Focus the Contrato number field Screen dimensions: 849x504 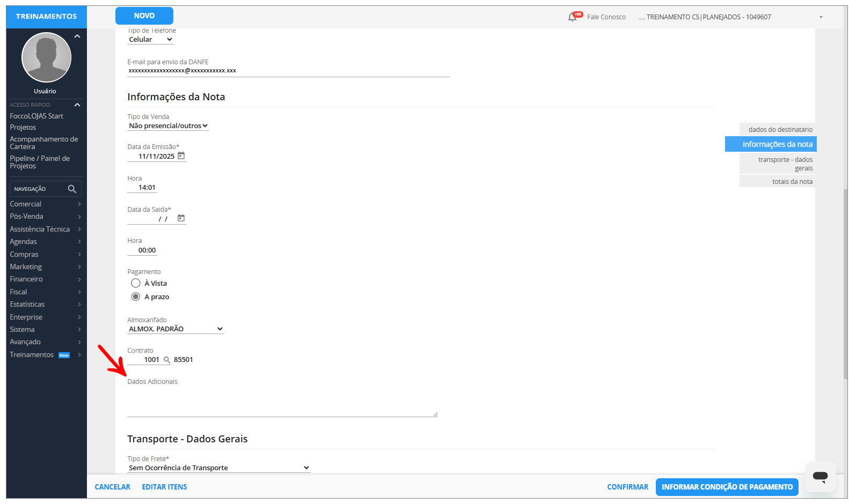[144, 360]
